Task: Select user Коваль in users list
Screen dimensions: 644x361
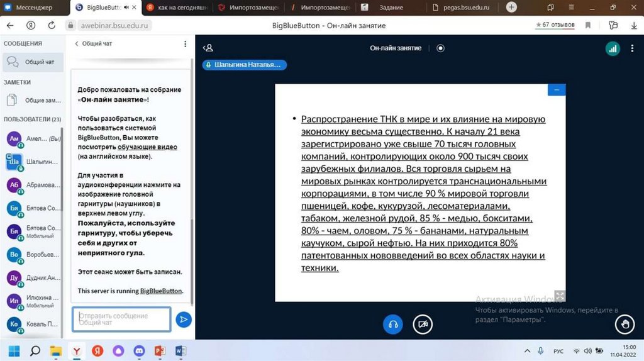Action: 33,324
